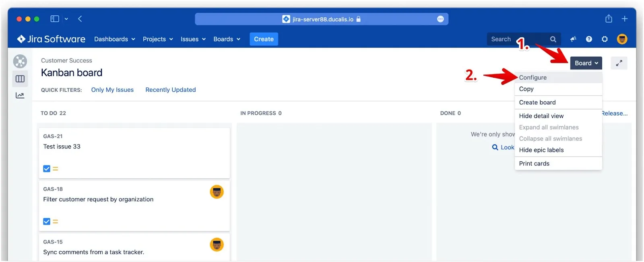This screenshot has height=262, width=644.
Task: Click the blue Create button
Action: pyautogui.click(x=264, y=39)
